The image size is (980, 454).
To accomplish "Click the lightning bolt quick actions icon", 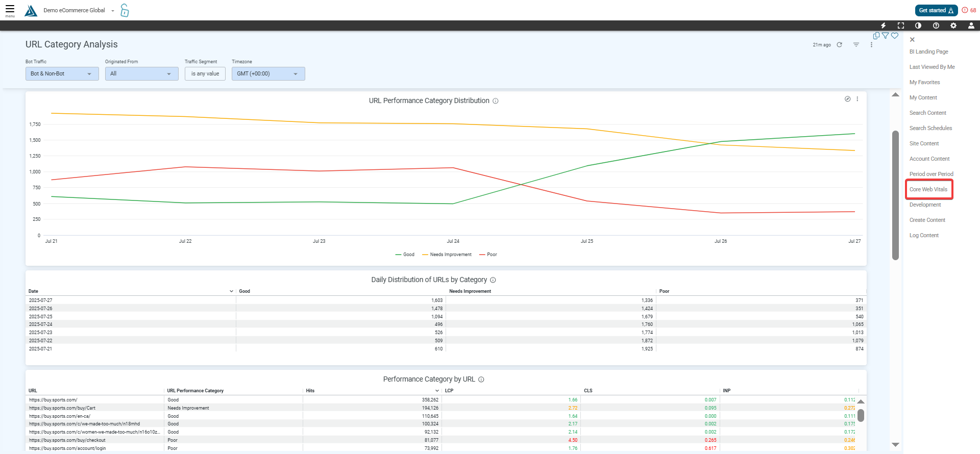I will click(883, 26).
